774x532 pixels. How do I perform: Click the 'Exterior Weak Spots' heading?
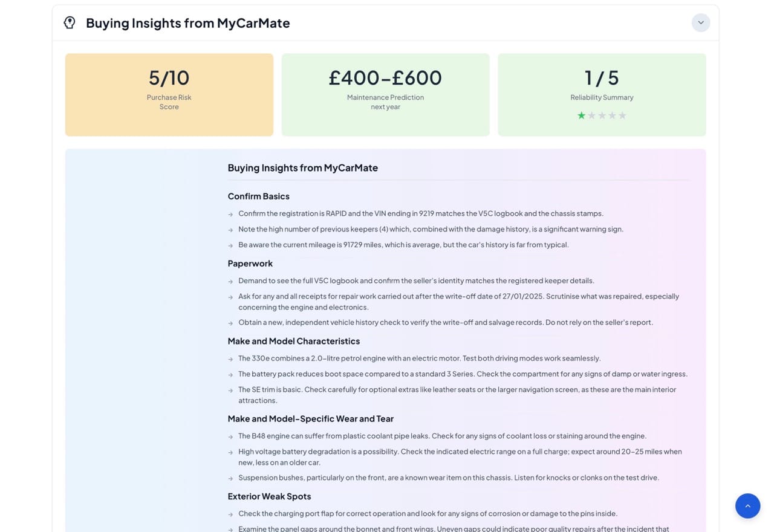pyautogui.click(x=269, y=496)
